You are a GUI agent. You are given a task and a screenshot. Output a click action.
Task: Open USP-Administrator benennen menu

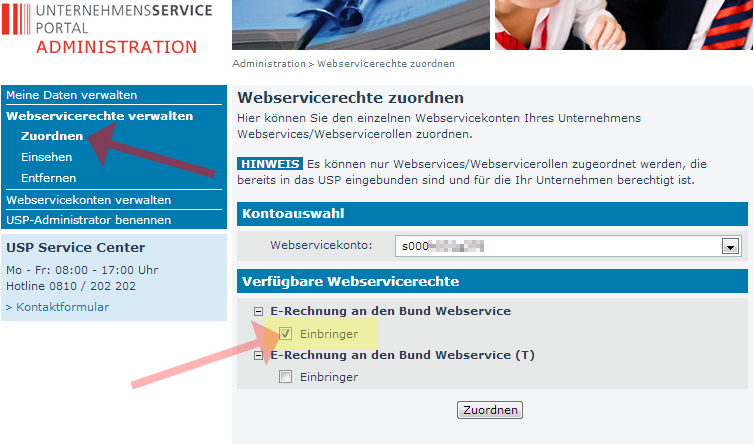point(88,220)
